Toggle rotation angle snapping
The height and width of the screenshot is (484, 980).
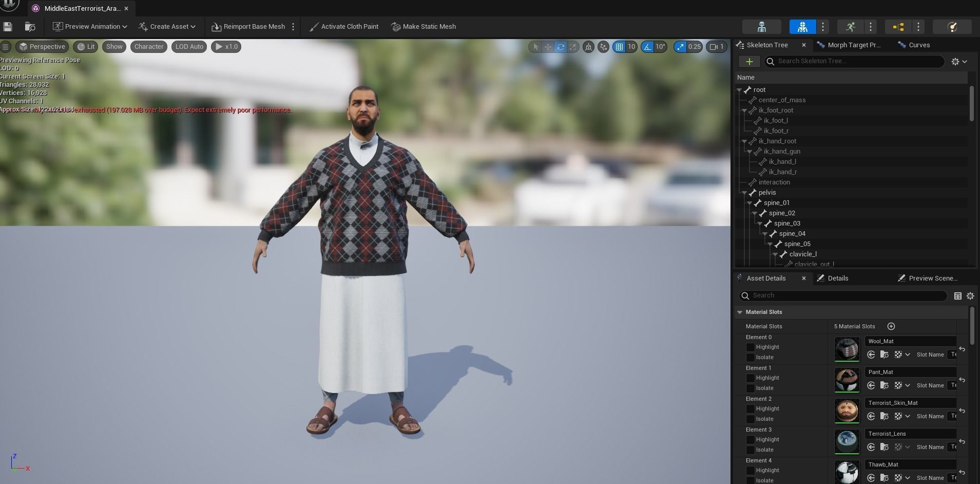(x=647, y=47)
